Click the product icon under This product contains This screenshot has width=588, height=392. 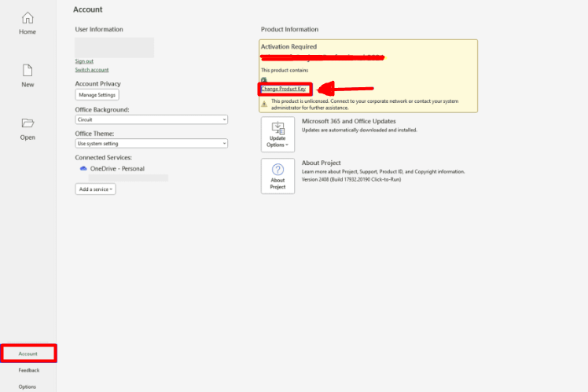click(263, 80)
